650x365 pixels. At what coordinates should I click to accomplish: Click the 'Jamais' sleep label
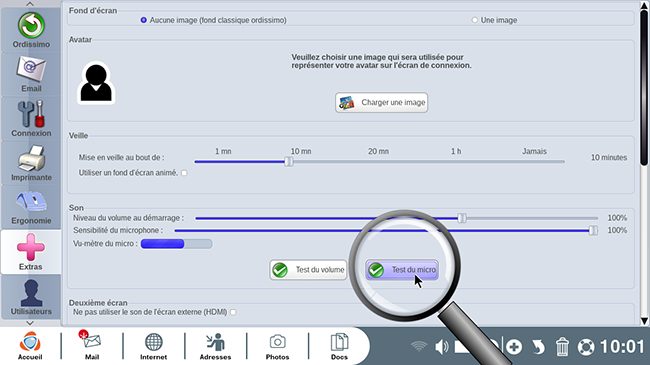(534, 151)
